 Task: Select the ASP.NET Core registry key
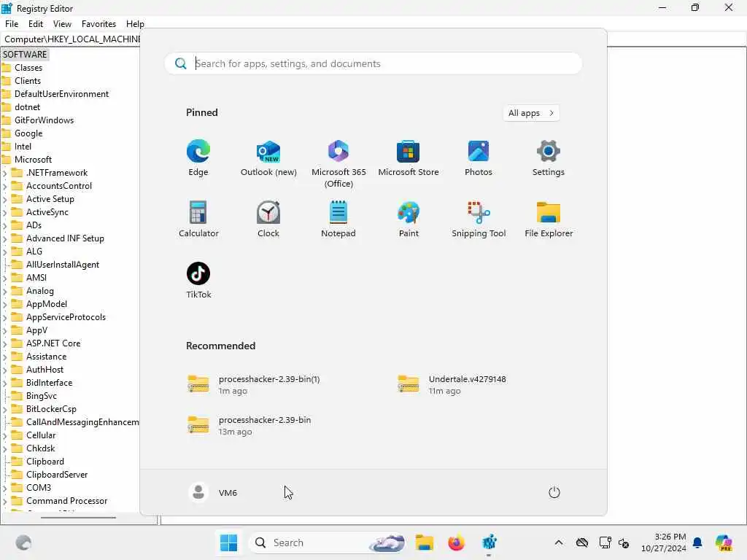[53, 343]
